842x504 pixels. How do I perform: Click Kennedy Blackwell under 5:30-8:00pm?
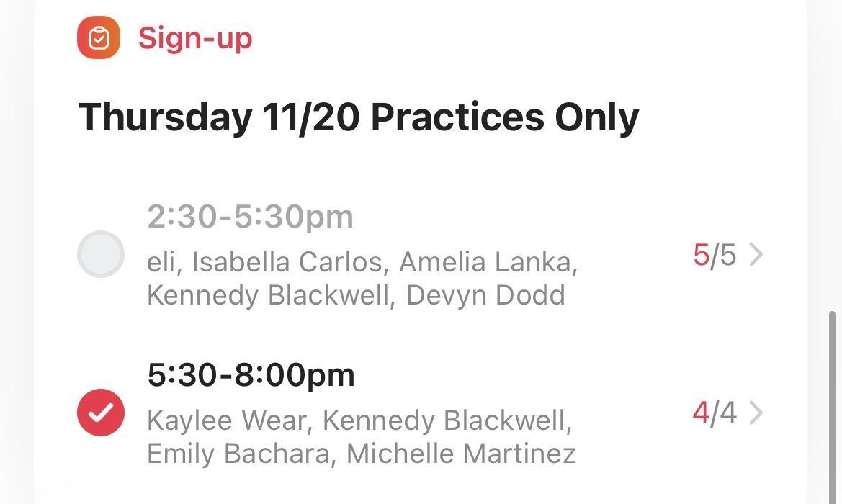point(446,420)
